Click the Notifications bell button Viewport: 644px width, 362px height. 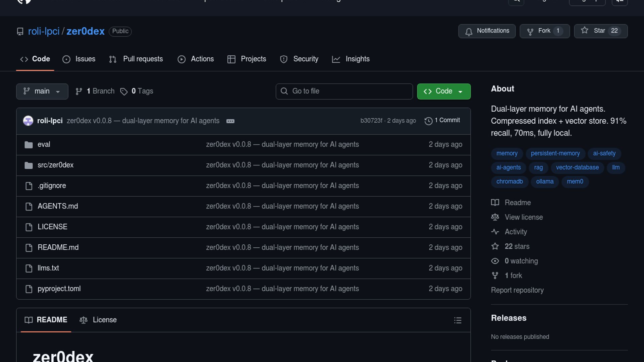[487, 31]
